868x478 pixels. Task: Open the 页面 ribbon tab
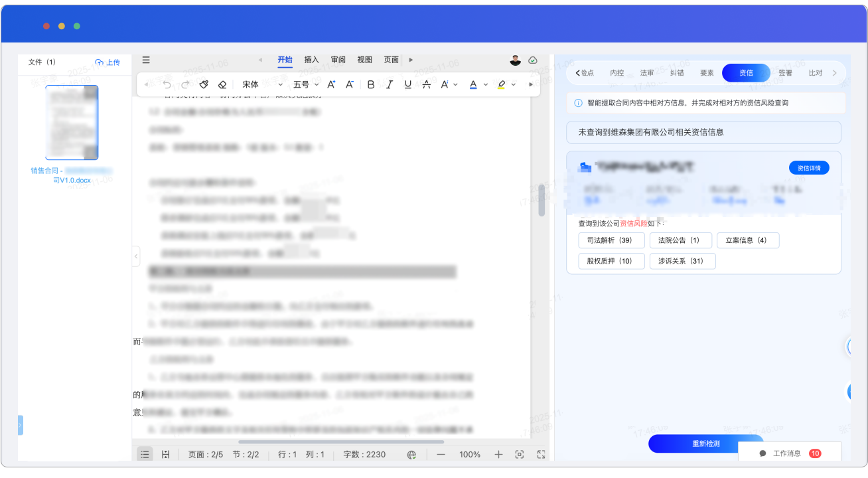pos(391,60)
